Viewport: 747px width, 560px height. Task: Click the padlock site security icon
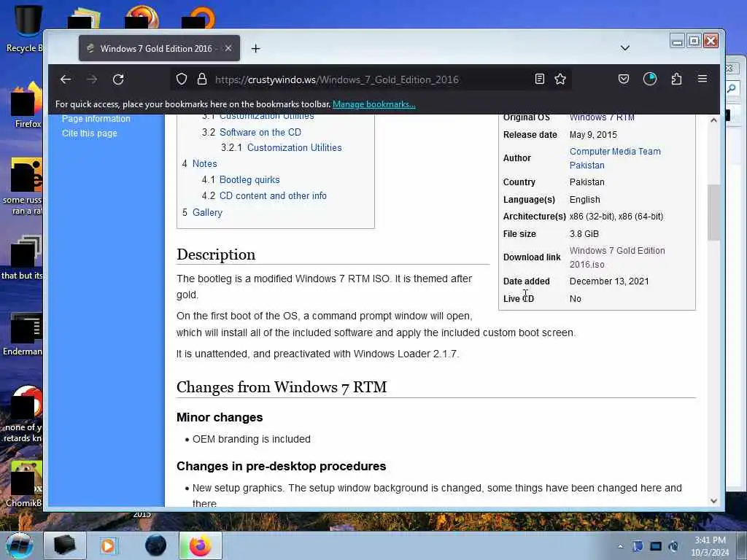tap(202, 79)
